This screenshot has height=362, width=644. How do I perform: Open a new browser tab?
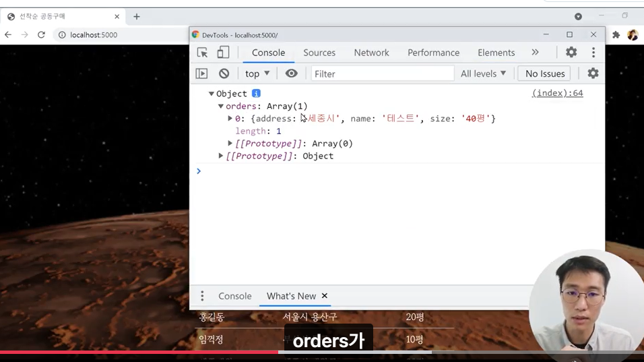pyautogui.click(x=137, y=16)
